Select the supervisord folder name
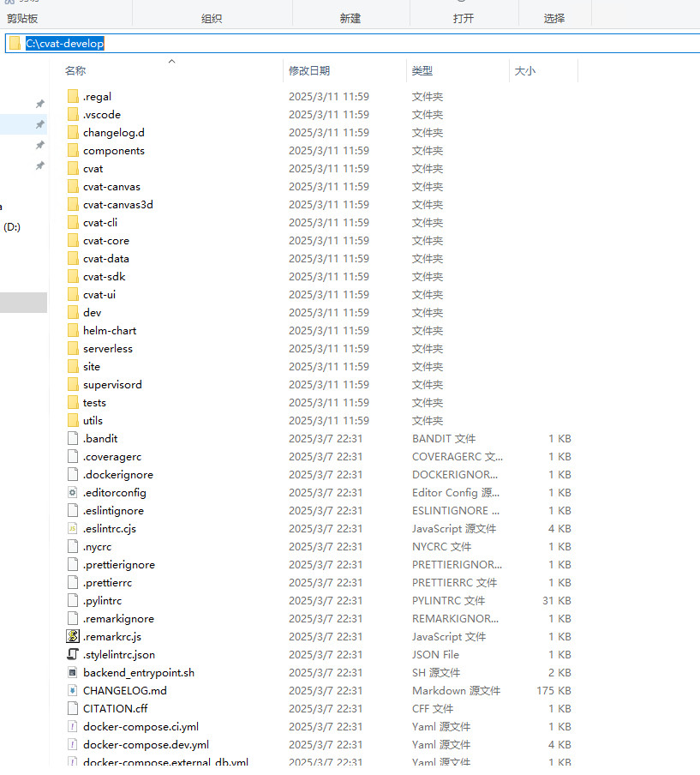 (x=112, y=384)
